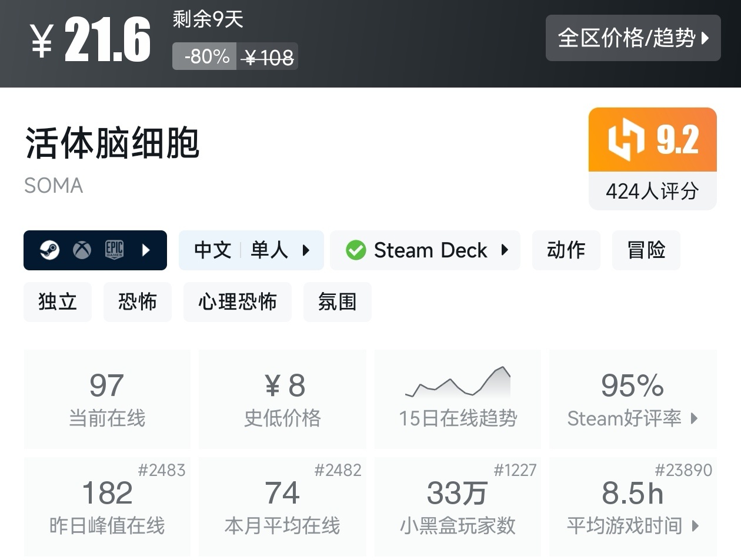Open 全区价格/趋势 panel
The width and height of the screenshot is (741, 560).
tap(633, 38)
